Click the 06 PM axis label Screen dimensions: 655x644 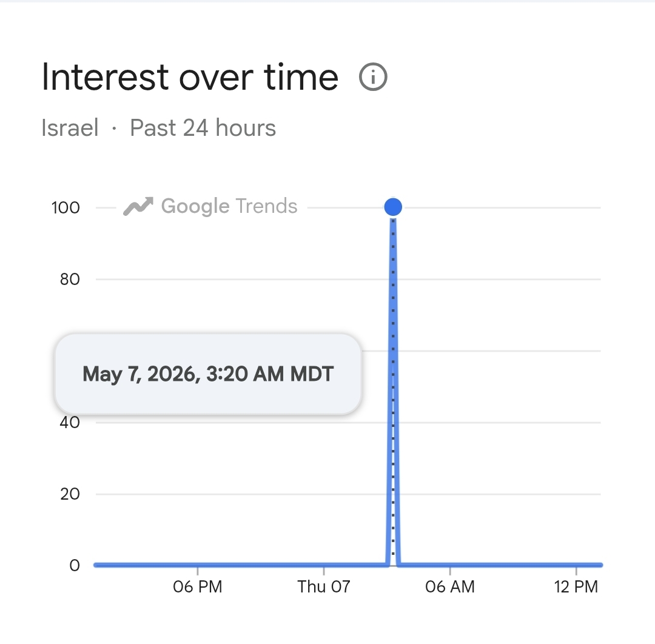coord(198,587)
